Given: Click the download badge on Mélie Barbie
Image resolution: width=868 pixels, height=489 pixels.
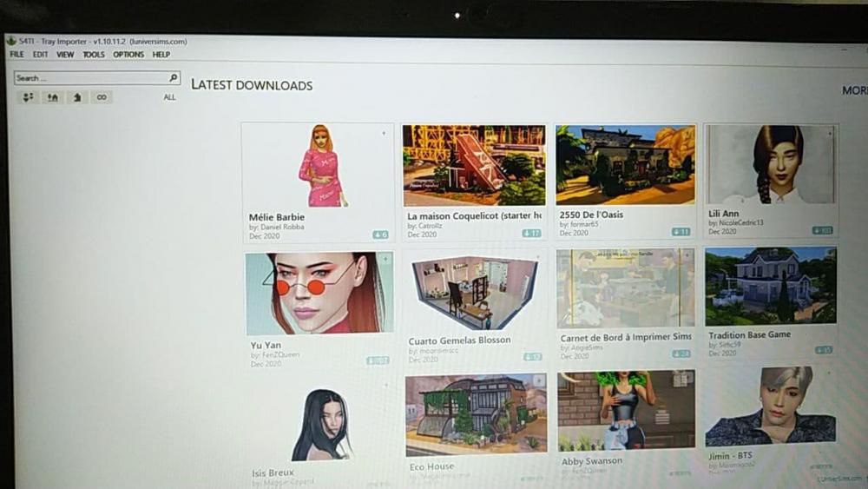Looking at the screenshot, I should 380,235.
